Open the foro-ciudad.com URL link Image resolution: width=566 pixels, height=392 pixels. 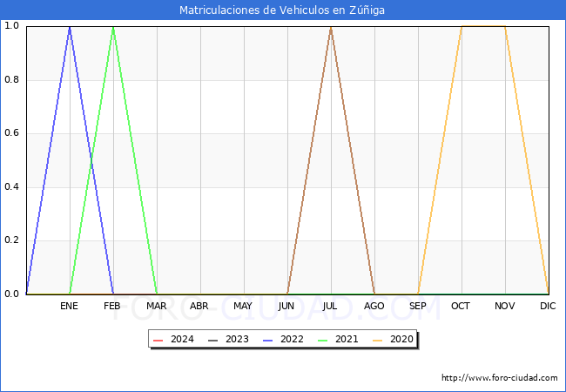pos(500,378)
